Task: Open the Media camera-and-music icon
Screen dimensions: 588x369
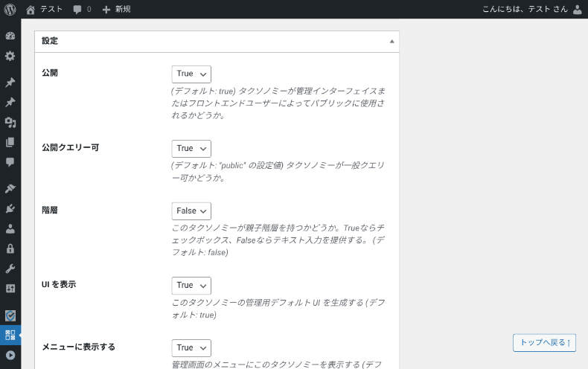Action: coord(10,122)
